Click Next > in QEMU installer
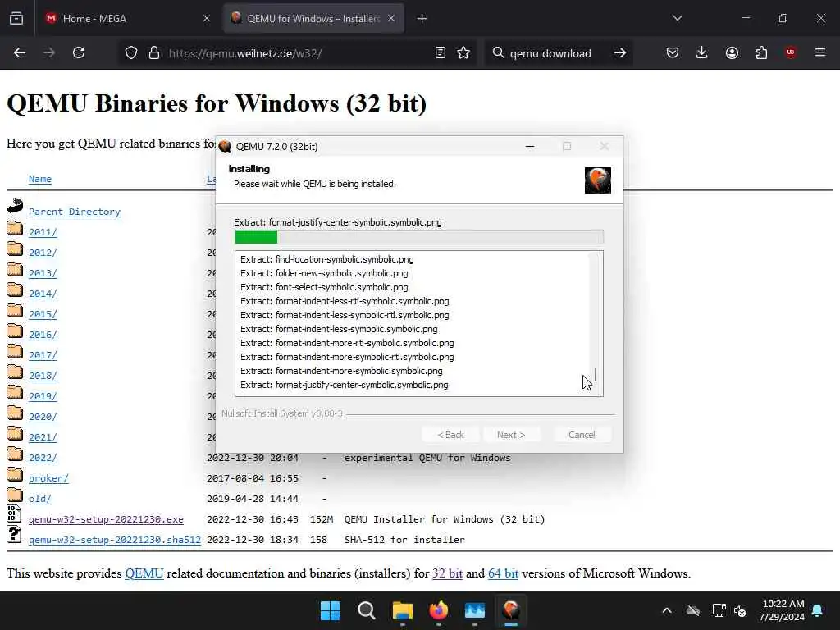 [511, 435]
